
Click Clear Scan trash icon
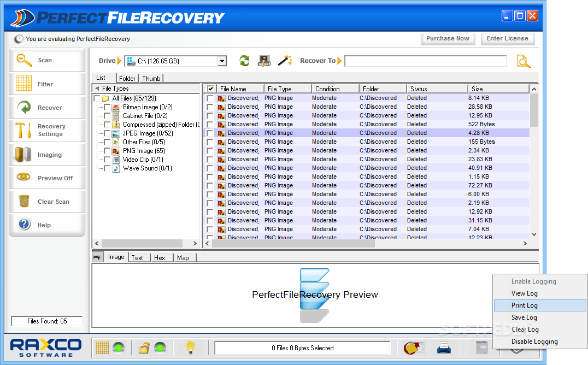(25, 201)
